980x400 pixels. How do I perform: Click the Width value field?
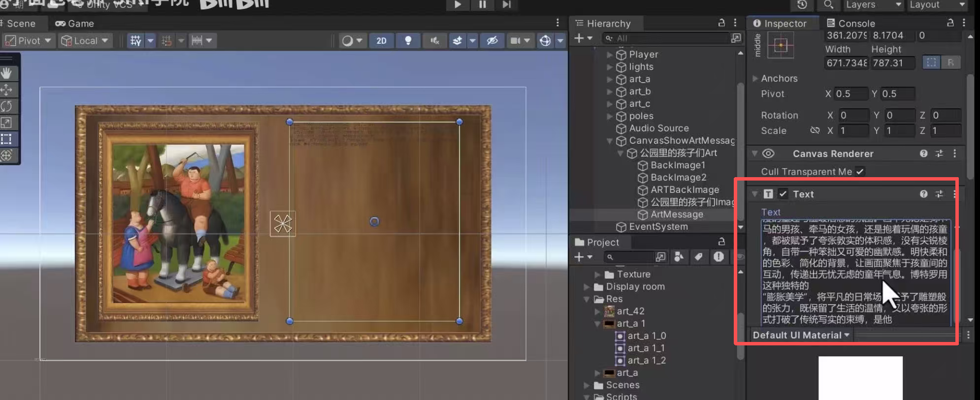tap(846, 63)
